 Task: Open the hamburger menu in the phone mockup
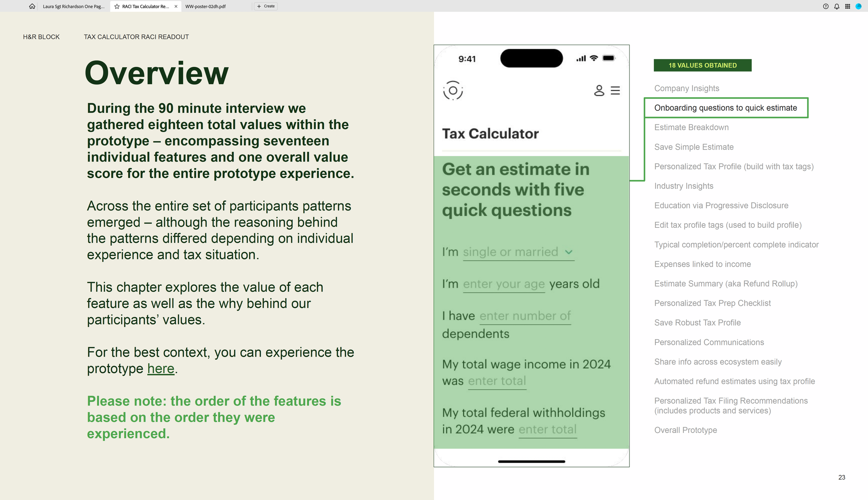615,90
